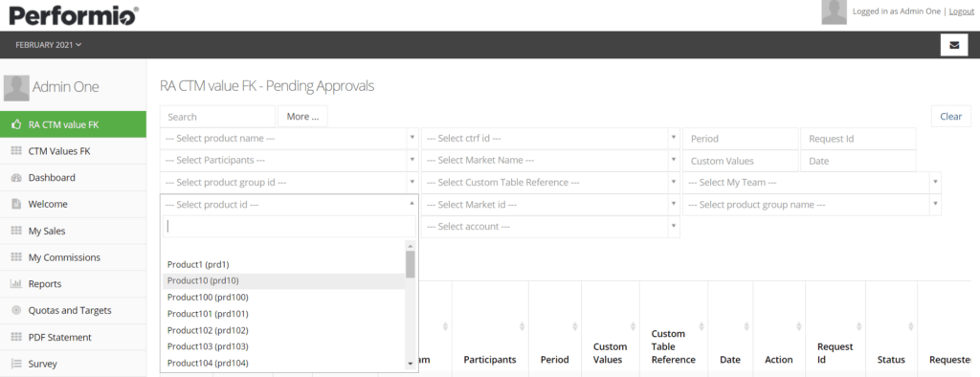Screen dimensions: 980x377
Task: Click the user avatar beside Logout
Action: [x=834, y=11]
